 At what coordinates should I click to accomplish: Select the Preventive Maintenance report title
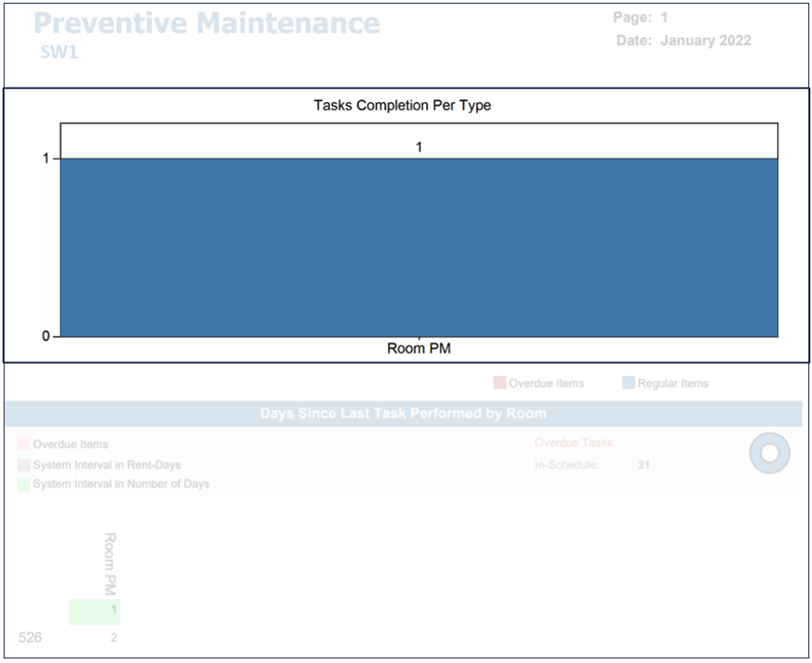click(x=207, y=23)
